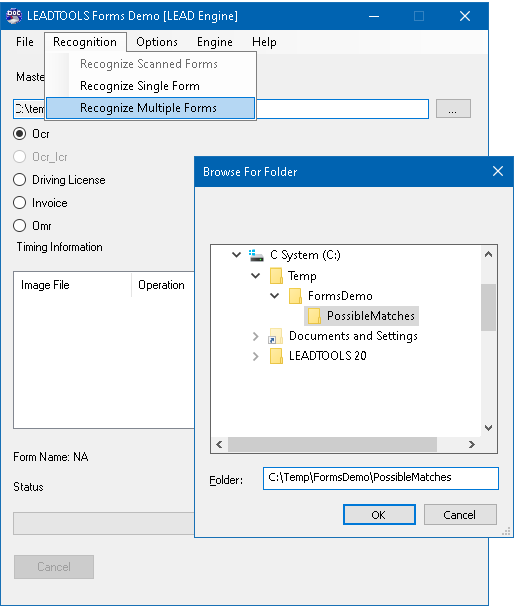
Task: Click the Recognition menu
Action: (x=85, y=42)
